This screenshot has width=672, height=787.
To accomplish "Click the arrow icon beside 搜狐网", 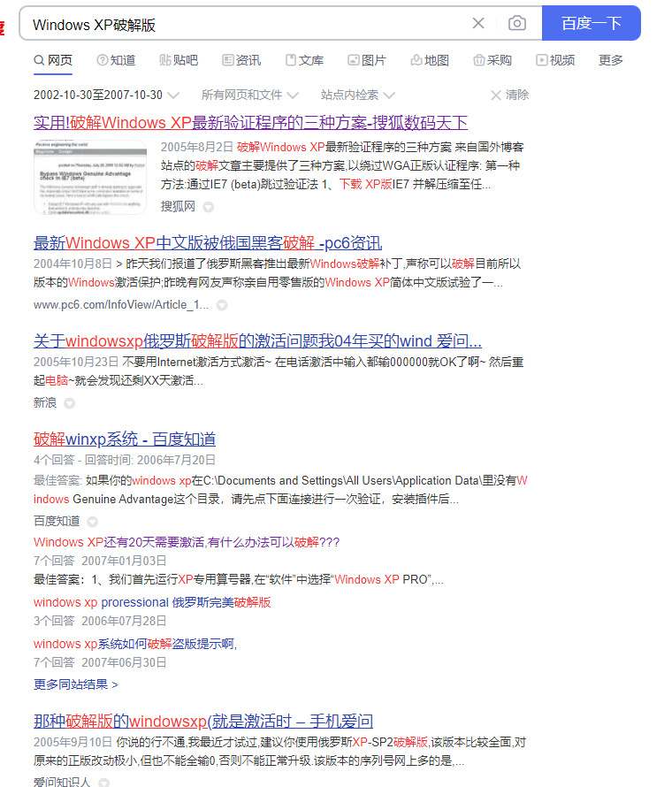I will click(x=209, y=207).
